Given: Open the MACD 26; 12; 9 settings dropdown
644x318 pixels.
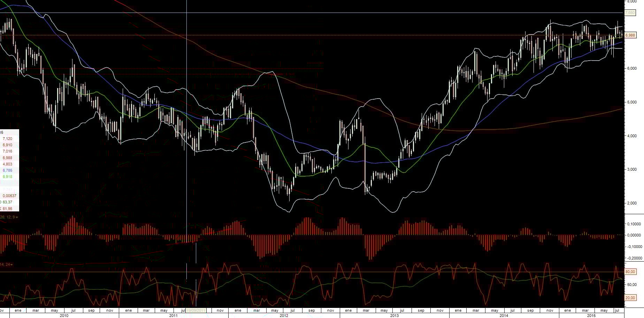Looking at the screenshot, I should point(9,217).
